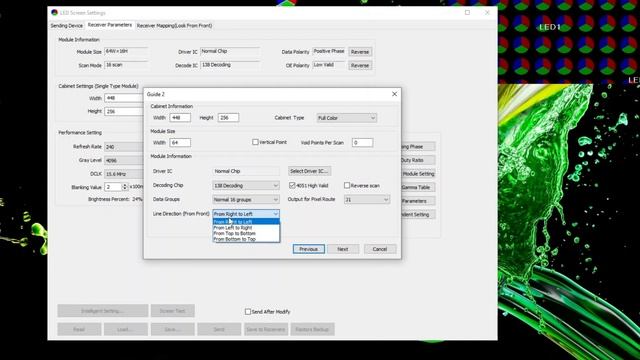Open Output for Pixel Route dropdown
The image size is (640, 360).
click(367, 199)
